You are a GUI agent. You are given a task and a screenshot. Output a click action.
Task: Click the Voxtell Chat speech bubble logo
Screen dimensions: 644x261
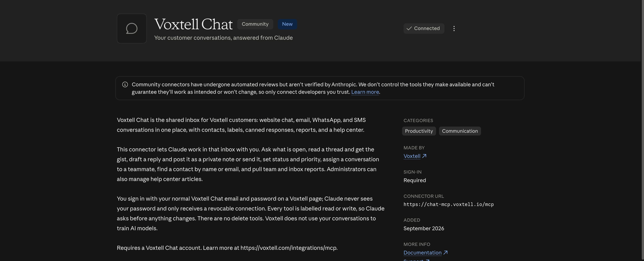(131, 29)
